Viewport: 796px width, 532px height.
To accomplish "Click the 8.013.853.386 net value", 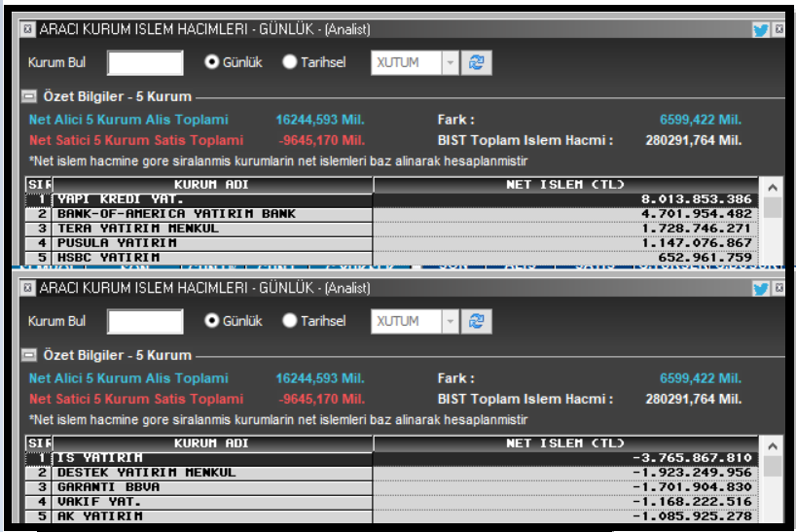I will (696, 199).
